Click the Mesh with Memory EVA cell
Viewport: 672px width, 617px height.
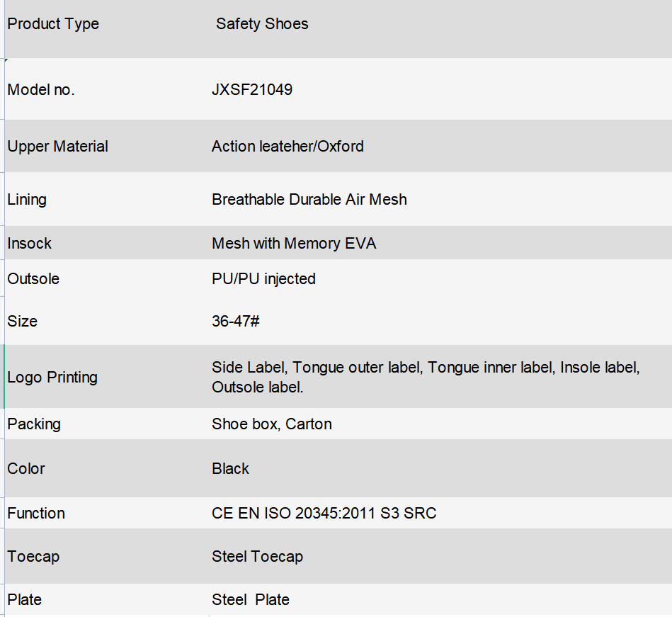440,243
